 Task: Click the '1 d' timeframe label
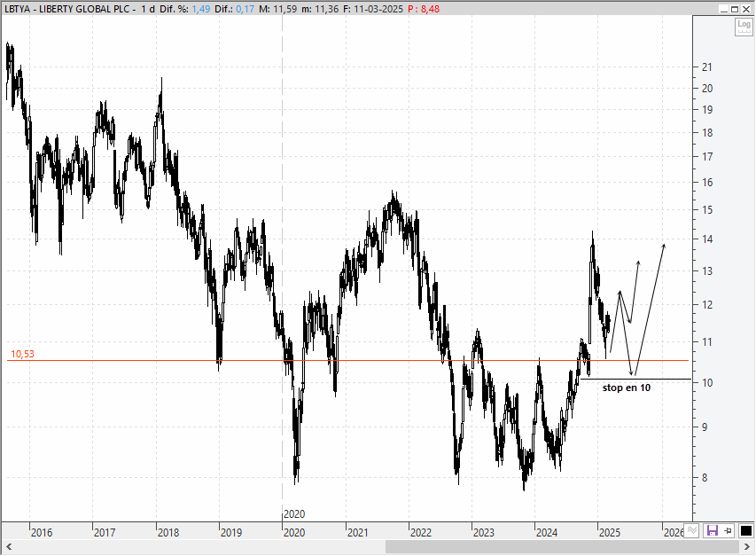tap(148, 9)
